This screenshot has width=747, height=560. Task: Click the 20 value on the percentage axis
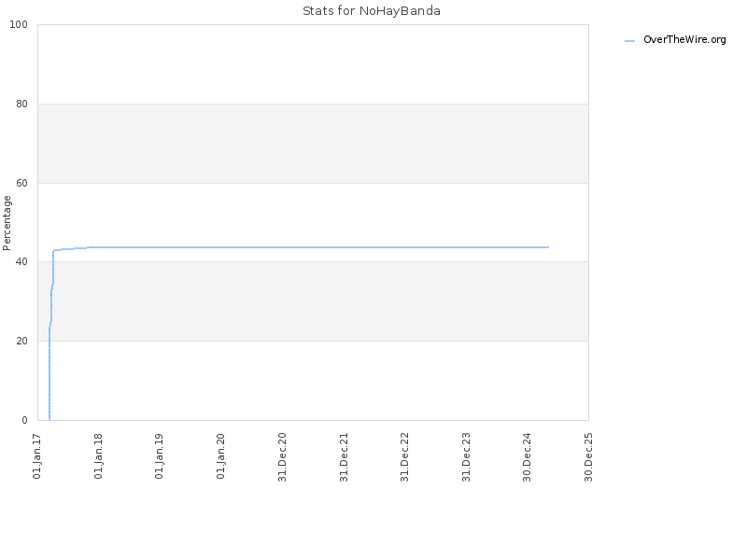[x=21, y=341]
